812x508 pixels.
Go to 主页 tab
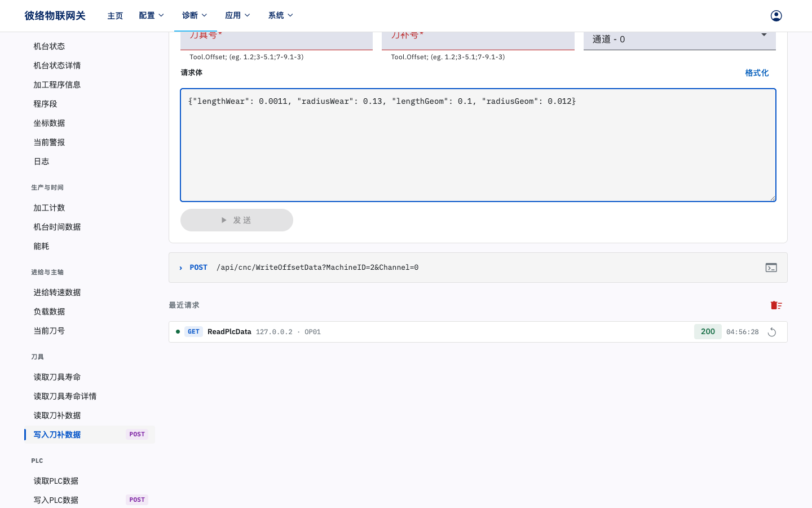coord(115,16)
